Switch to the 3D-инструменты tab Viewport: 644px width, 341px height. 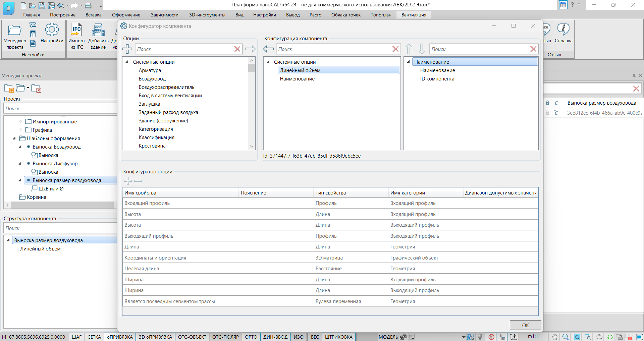coord(207,15)
